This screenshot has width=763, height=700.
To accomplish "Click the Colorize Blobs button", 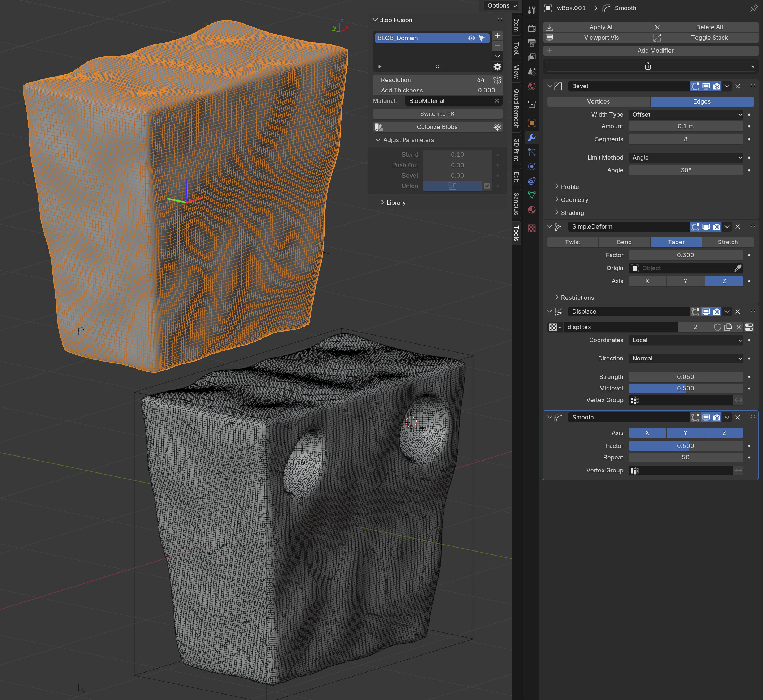I will point(432,127).
